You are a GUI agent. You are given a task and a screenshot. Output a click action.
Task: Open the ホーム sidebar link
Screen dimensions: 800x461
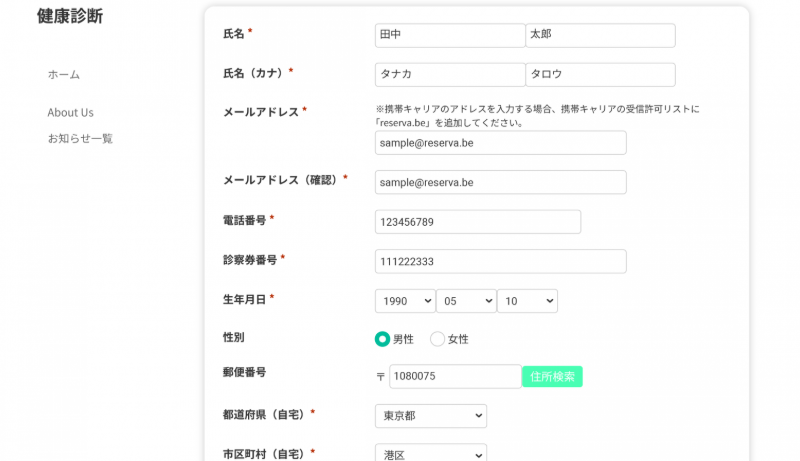(64, 75)
